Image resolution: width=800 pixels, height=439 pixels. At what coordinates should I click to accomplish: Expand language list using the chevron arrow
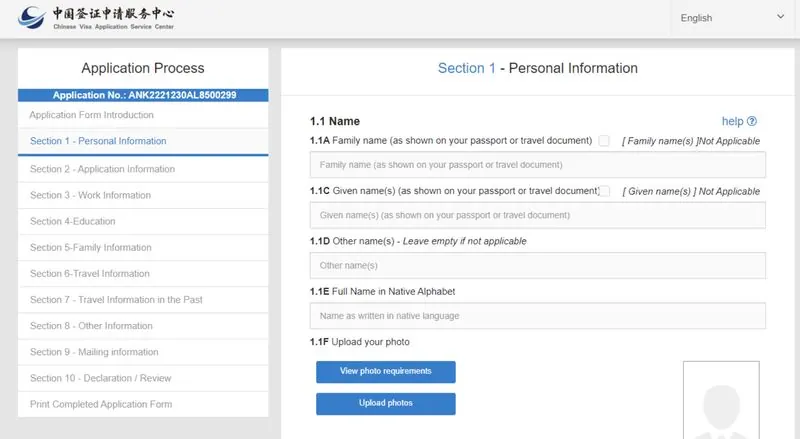click(x=780, y=17)
